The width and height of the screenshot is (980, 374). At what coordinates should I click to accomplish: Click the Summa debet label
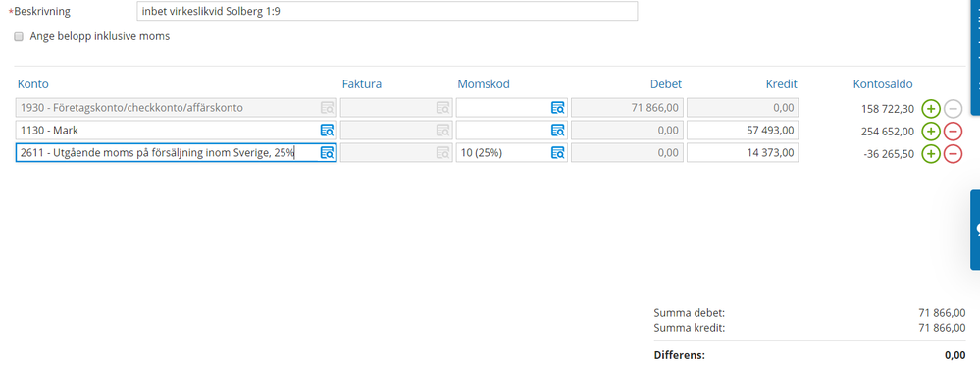(690, 313)
